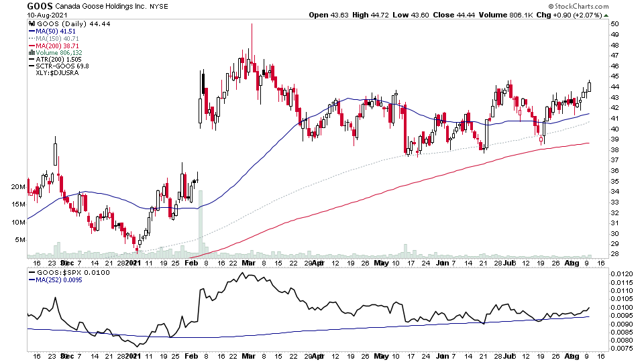
Task: Select the dotted MA(150) legend swatch
Action: click(x=32, y=39)
